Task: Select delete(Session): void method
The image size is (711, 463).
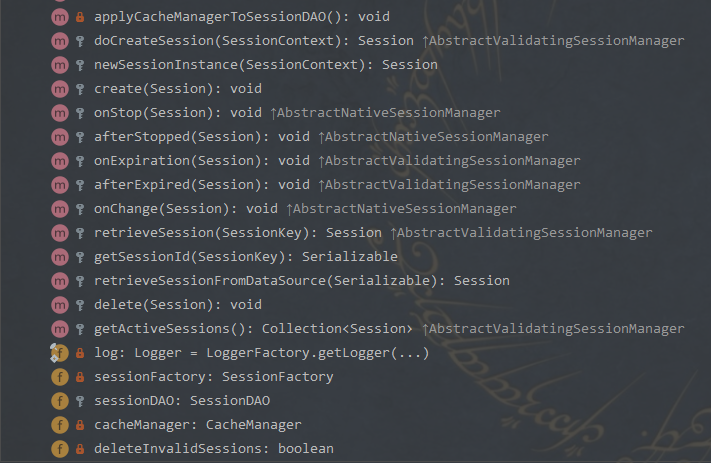Action: [177, 305]
